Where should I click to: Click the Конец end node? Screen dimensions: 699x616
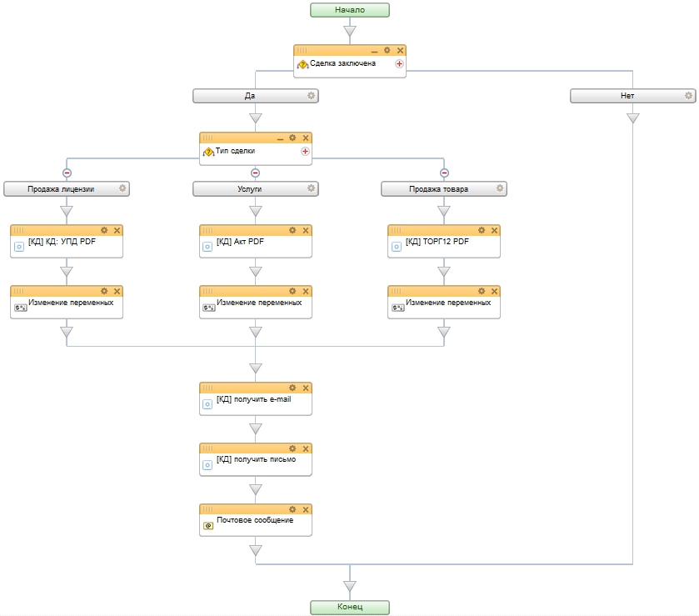[349, 607]
